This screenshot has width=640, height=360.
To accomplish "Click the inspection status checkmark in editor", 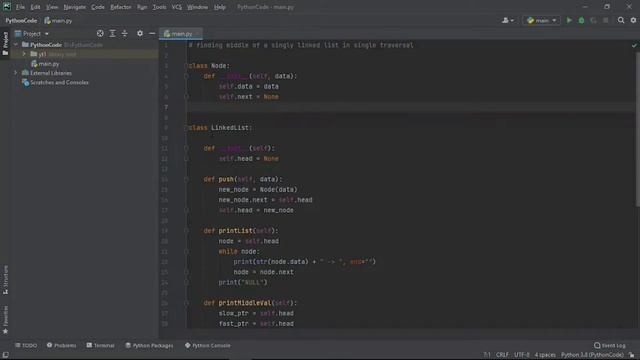I will click(634, 45).
